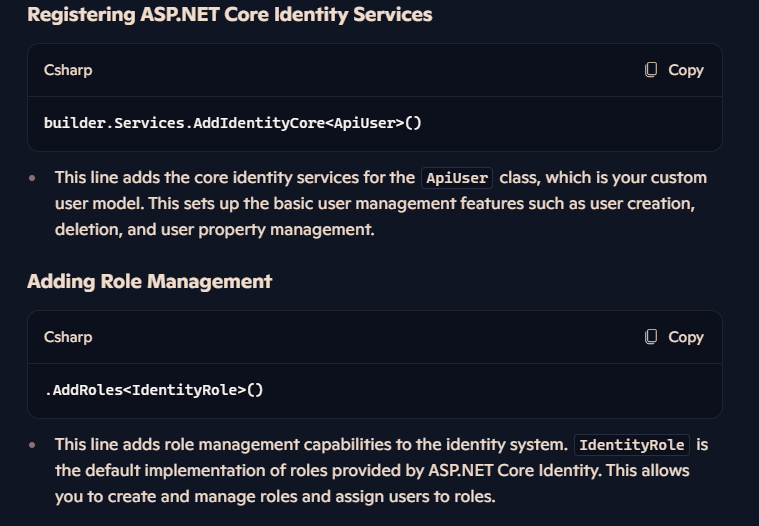Click the Adding Role Management heading
This screenshot has height=526, width=759.
(150, 282)
